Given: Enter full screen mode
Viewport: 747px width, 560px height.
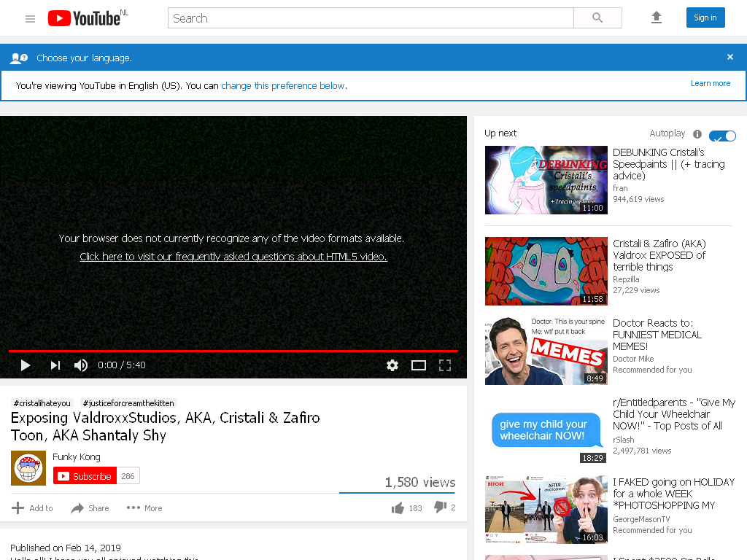Looking at the screenshot, I should tap(445, 365).
